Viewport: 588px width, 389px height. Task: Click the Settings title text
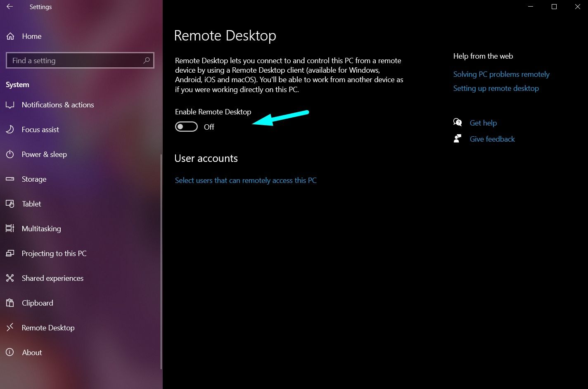coord(40,7)
